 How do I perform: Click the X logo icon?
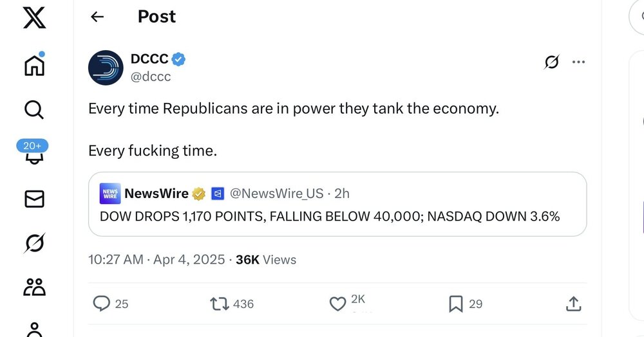[34, 17]
